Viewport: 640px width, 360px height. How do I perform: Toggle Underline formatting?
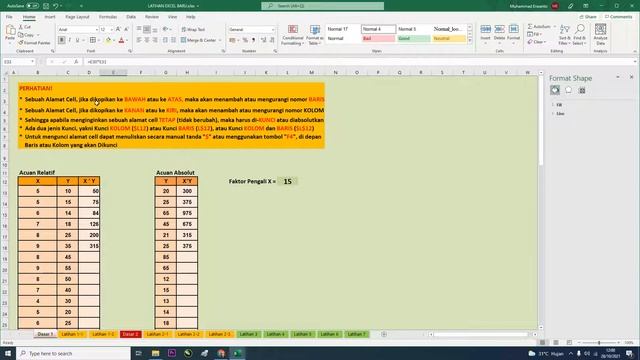click(77, 40)
